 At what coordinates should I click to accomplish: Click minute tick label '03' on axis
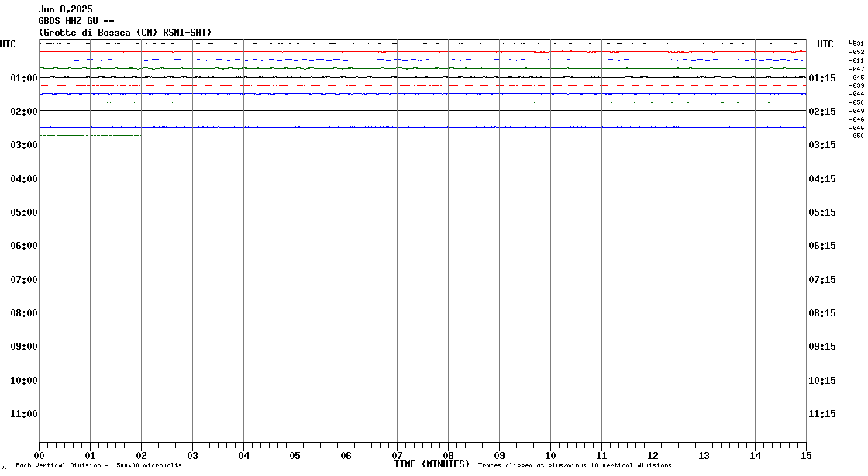(x=193, y=456)
